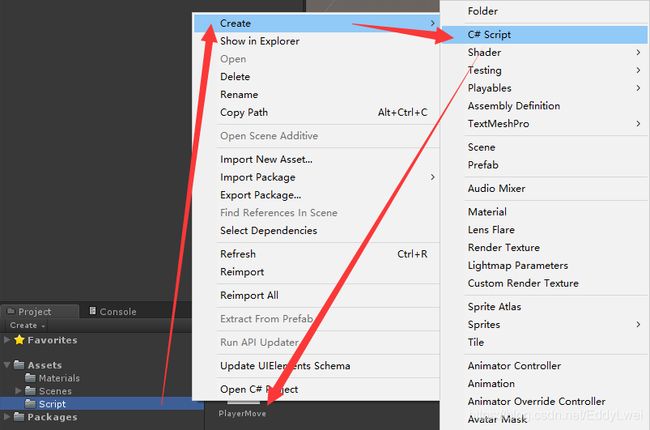The height and width of the screenshot is (430, 650).
Task: Select Audio Mixer entry
Action: click(545, 189)
